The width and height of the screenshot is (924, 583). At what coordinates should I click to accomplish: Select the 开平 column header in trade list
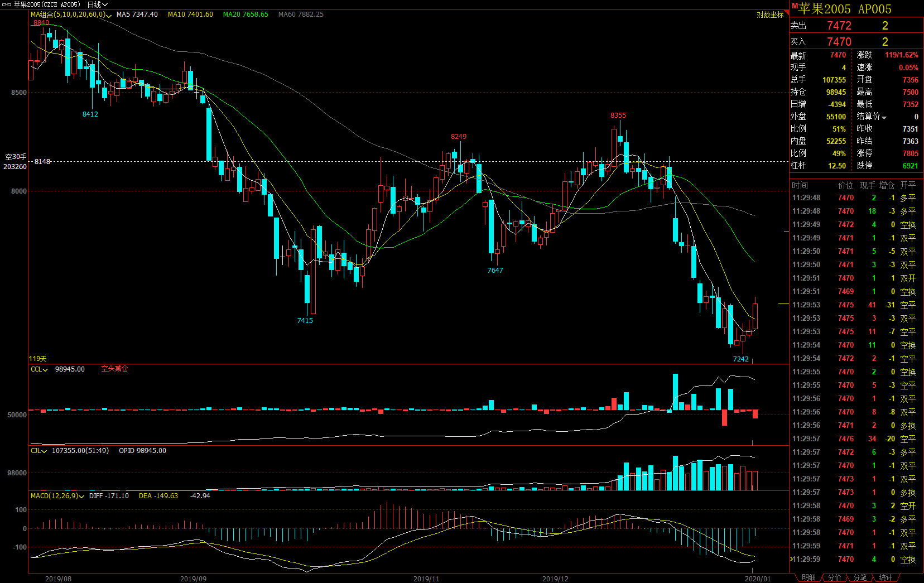(907, 185)
